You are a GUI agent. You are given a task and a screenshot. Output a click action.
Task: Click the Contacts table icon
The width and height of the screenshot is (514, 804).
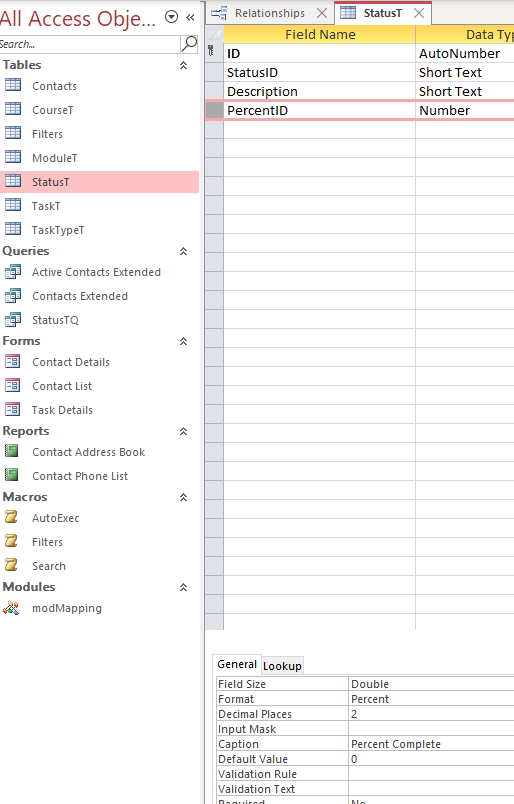tap(13, 85)
